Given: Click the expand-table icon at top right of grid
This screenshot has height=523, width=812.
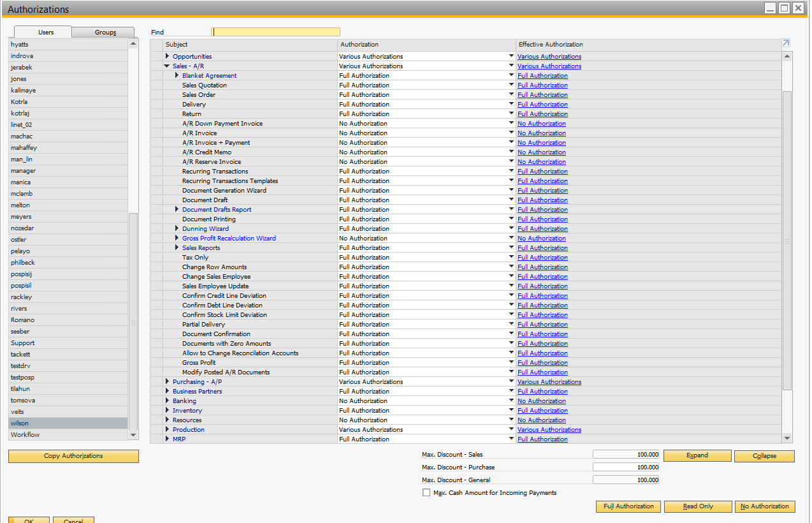Looking at the screenshot, I should point(785,43).
